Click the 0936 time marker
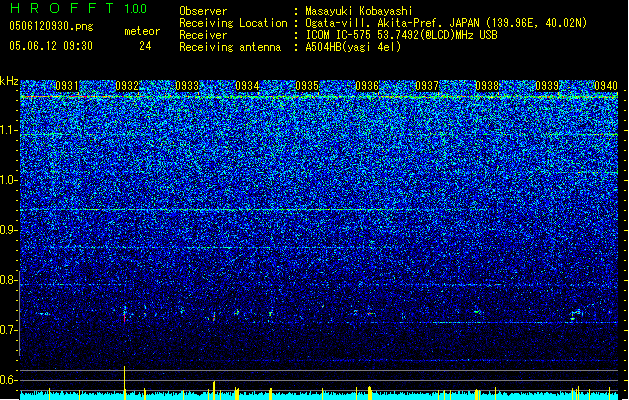The height and width of the screenshot is (400, 629). 367,86
